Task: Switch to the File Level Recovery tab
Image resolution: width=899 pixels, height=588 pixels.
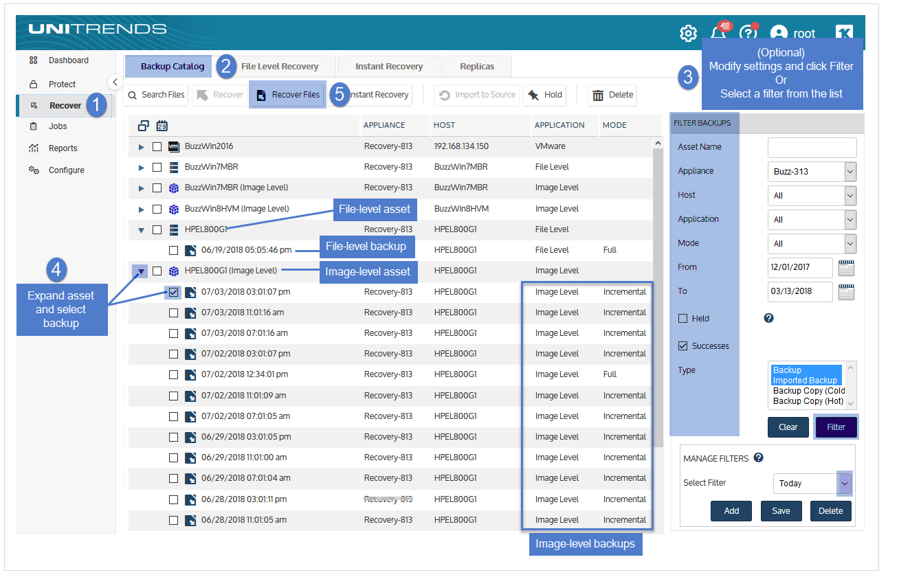Action: (280, 67)
